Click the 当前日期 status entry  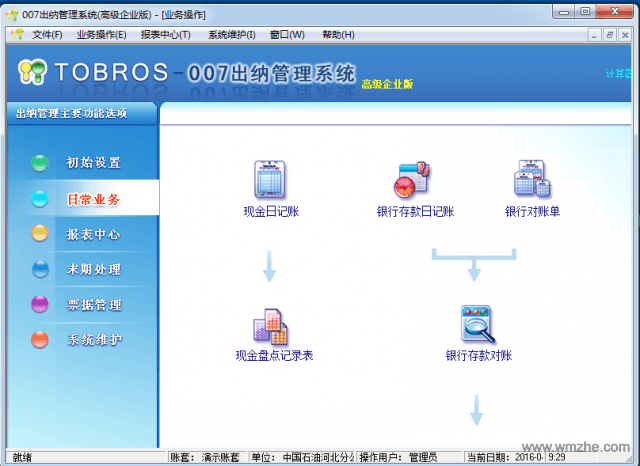pyautogui.click(x=505, y=457)
